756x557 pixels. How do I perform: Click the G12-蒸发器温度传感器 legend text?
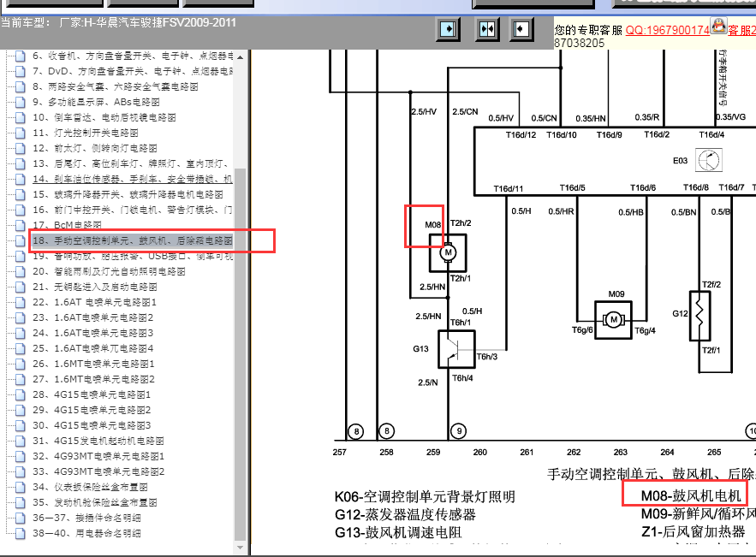(405, 514)
